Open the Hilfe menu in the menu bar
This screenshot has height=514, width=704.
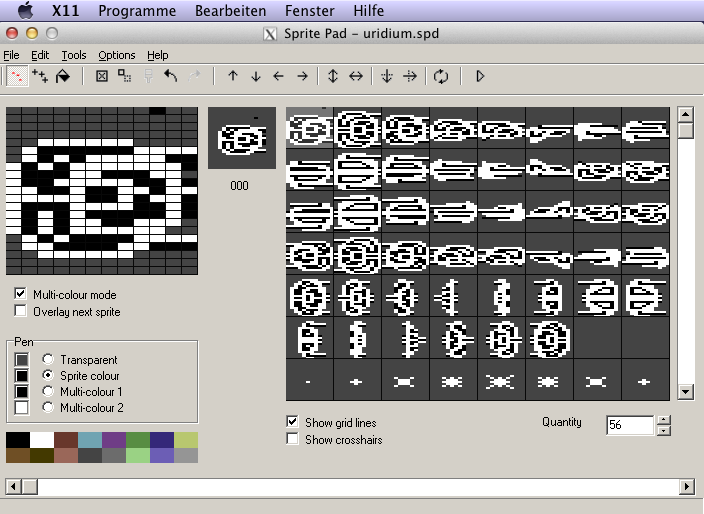point(369,11)
